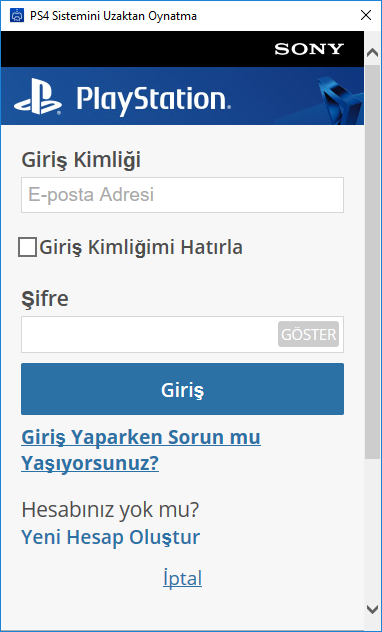
Task: Click the PlayStation symbol logo
Action: [37, 97]
